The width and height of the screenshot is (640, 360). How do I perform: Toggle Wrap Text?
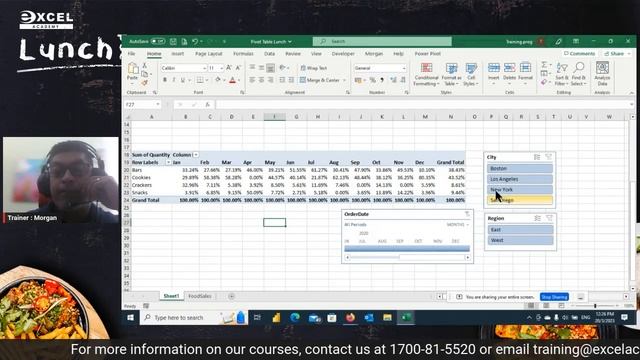coord(313,68)
